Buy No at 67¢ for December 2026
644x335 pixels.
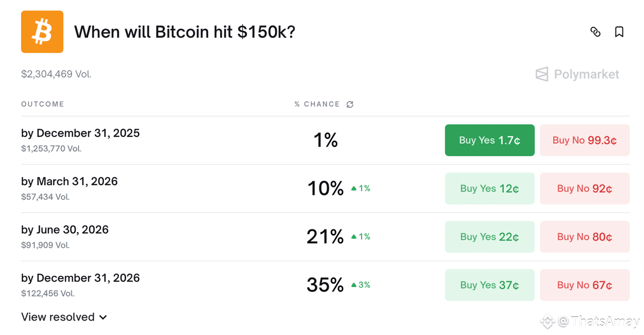click(x=584, y=285)
